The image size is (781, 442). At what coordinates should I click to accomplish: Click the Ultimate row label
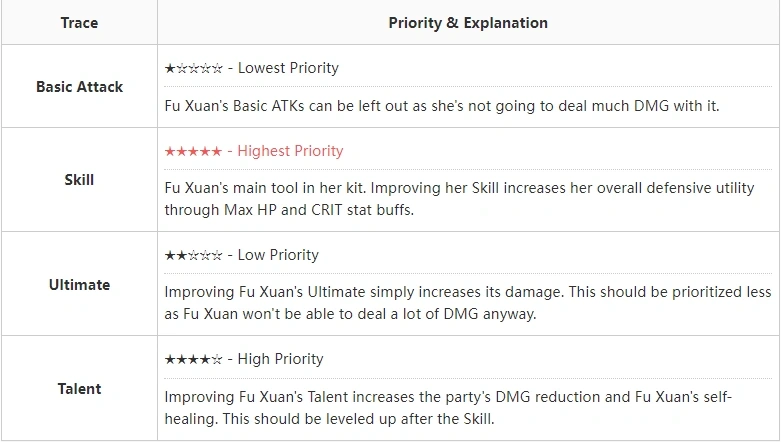click(79, 285)
